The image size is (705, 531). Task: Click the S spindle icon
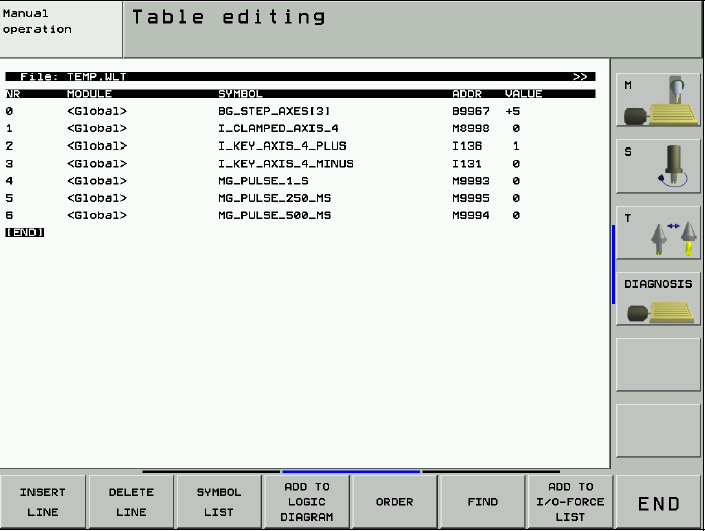[x=658, y=166]
